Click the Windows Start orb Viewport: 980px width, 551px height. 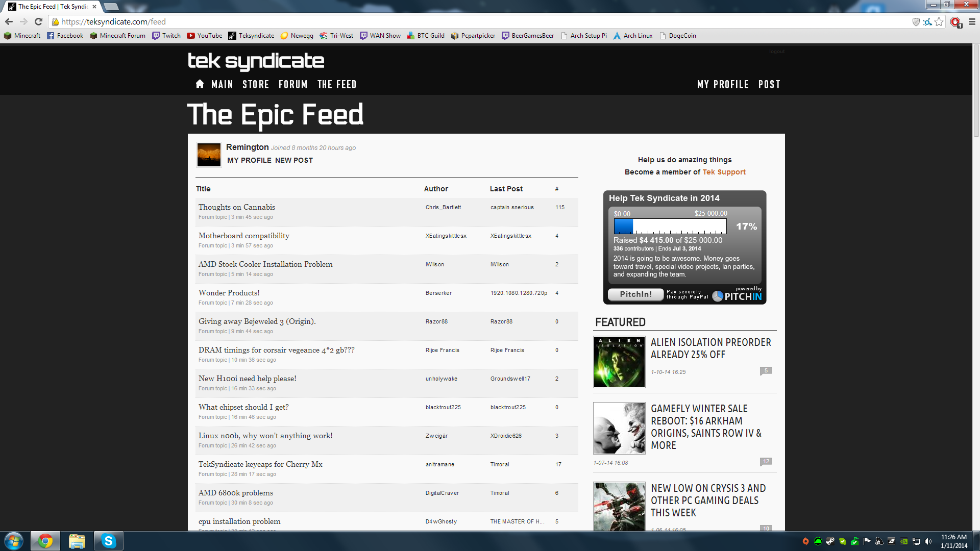pos(14,541)
